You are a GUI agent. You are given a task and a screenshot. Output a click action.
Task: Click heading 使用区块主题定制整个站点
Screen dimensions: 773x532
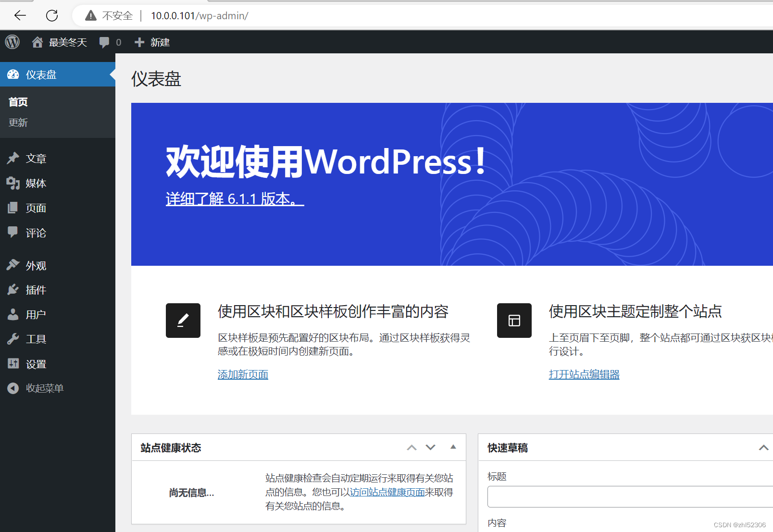[x=636, y=311]
